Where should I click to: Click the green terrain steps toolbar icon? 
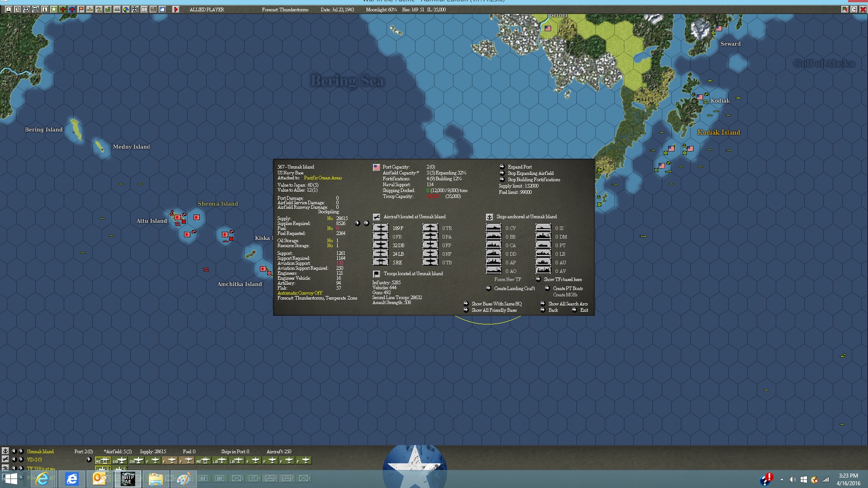tap(108, 9)
